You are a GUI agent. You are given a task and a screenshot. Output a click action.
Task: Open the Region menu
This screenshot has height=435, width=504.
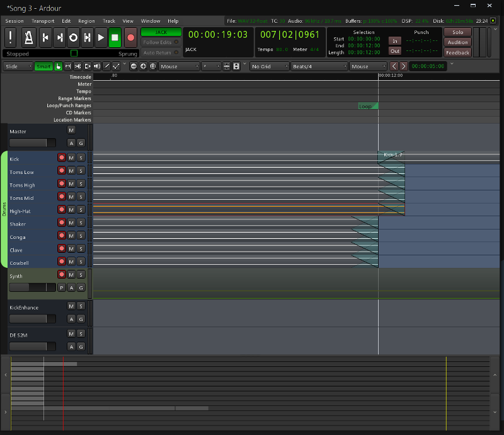click(86, 21)
